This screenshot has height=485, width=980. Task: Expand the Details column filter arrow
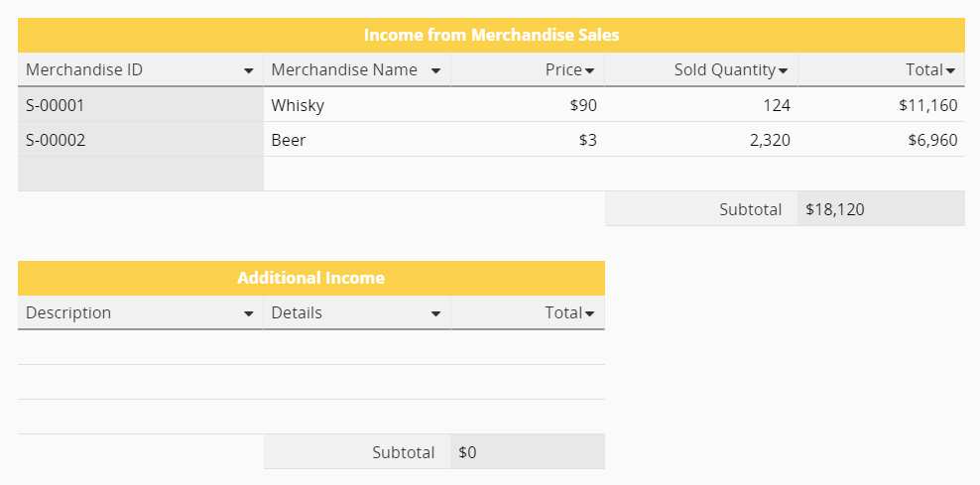pos(435,314)
